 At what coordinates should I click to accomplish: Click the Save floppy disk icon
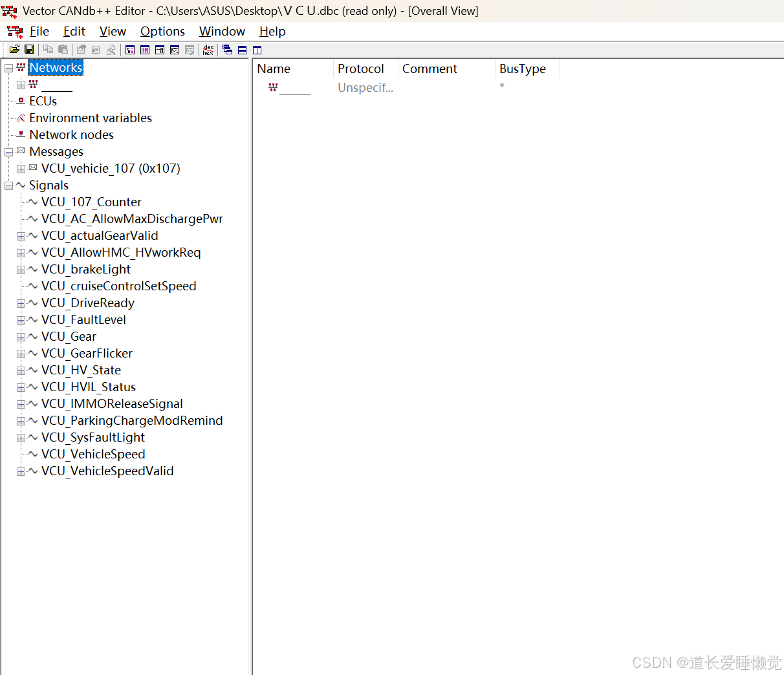29,50
